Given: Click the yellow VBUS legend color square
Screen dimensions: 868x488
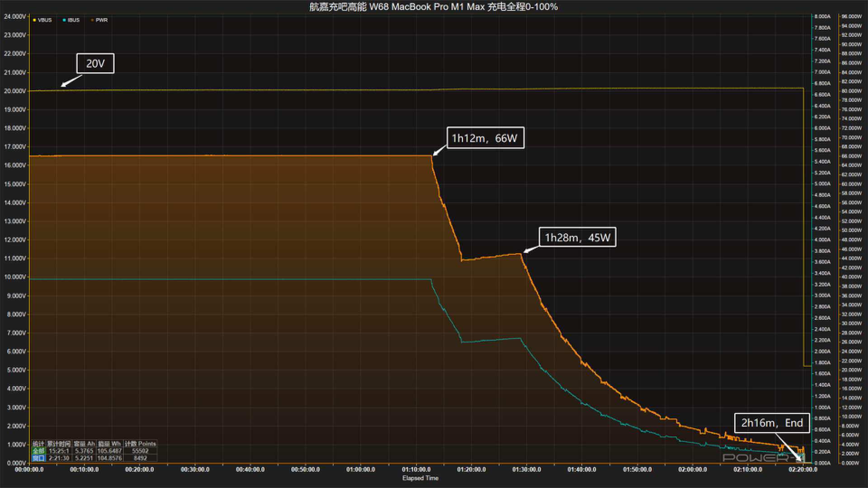Looking at the screenshot, I should click(x=34, y=20).
